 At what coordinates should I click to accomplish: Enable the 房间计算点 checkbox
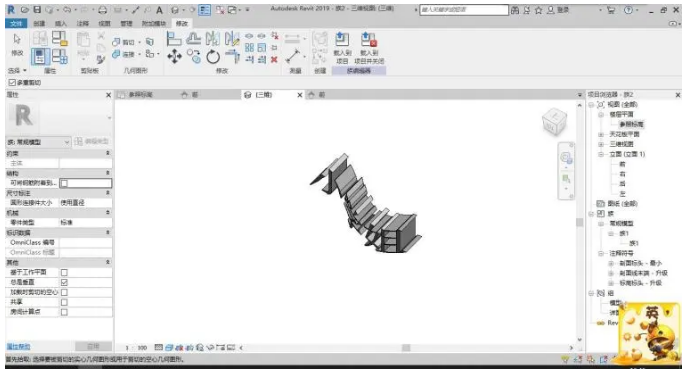pyautogui.click(x=64, y=312)
